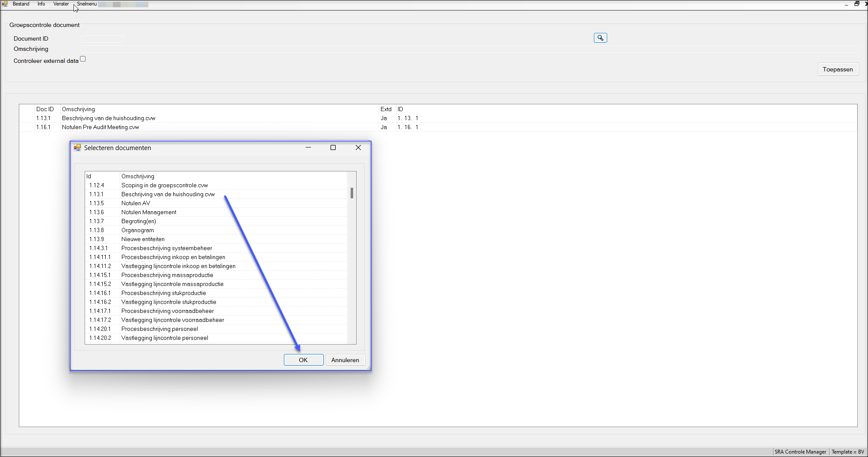This screenshot has width=868, height=457.
Task: Select the Vastlegging lijncontrole stukproductie row
Action: tap(216, 302)
